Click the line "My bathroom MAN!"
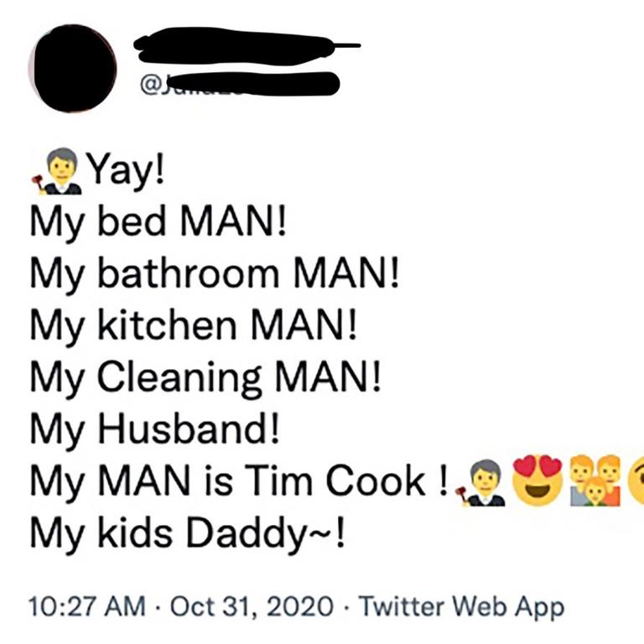Screen dimensions: 644x644 point(215,274)
